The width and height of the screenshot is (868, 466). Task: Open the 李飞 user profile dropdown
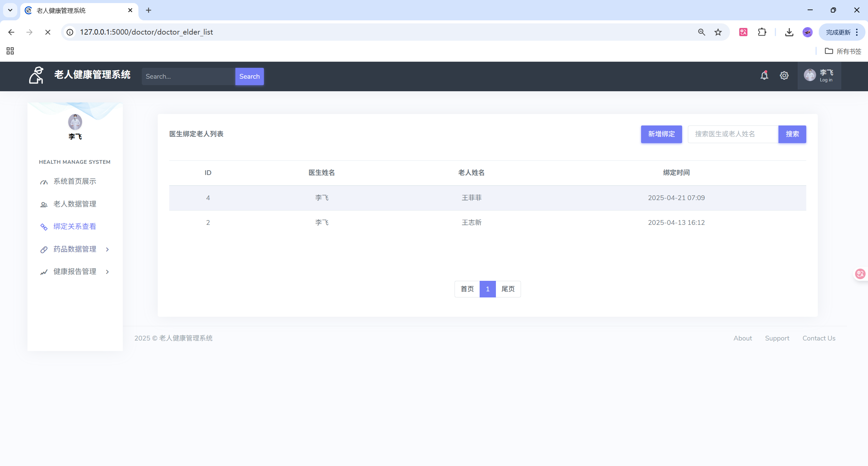[x=819, y=75]
